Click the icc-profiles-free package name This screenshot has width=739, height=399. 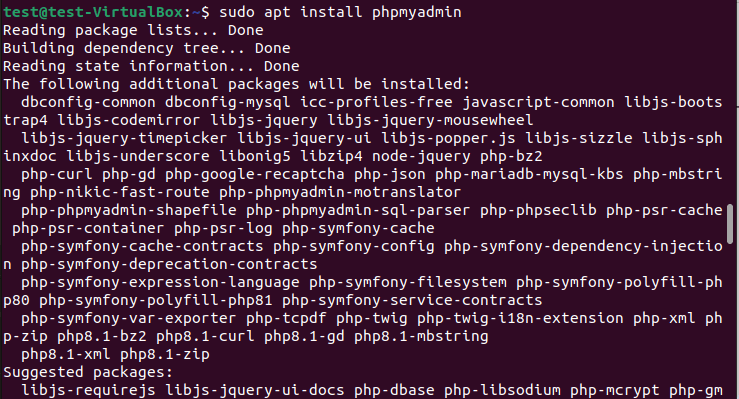pyautogui.click(x=376, y=102)
